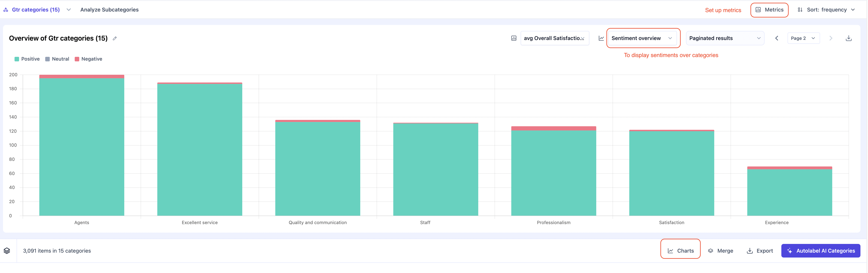Screen dimensions: 868x273
Task: Open the Paginated results dropdown
Action: pos(725,39)
